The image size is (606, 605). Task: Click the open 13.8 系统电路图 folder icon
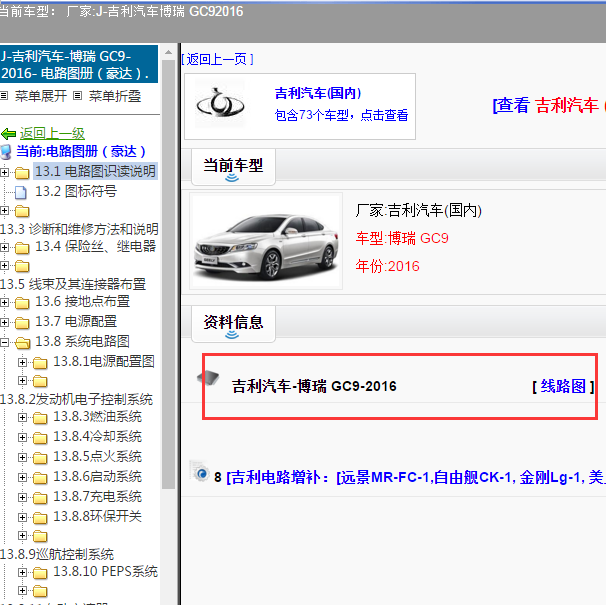point(22,343)
